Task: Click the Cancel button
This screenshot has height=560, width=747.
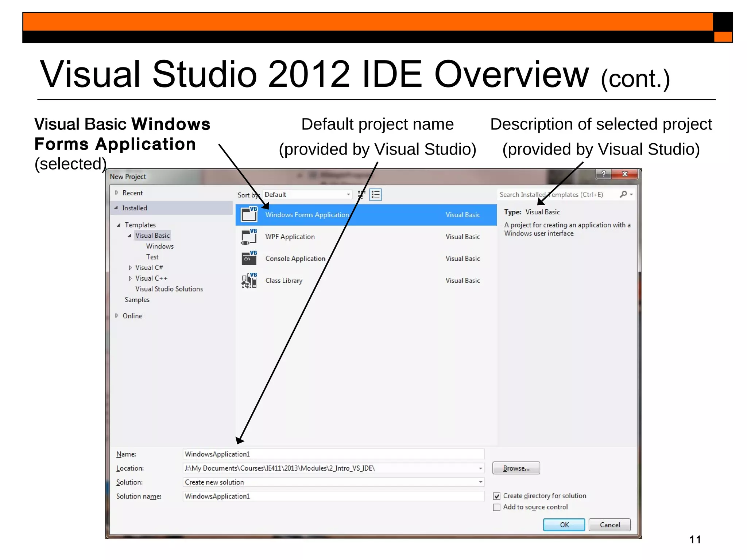Action: 609,525
